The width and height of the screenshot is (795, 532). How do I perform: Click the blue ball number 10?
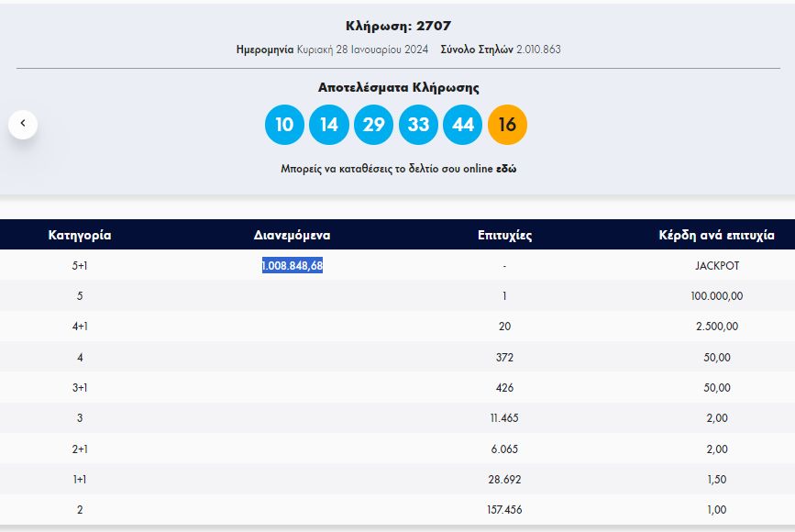point(284,125)
